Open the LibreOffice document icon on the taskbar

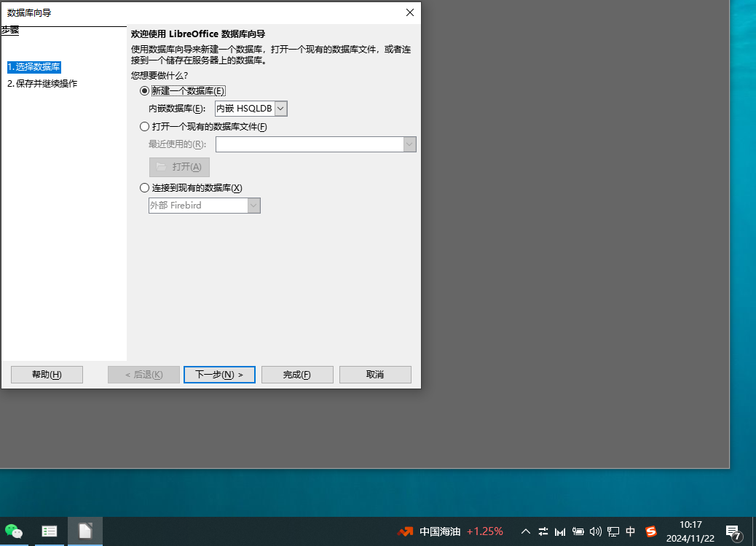click(85, 531)
